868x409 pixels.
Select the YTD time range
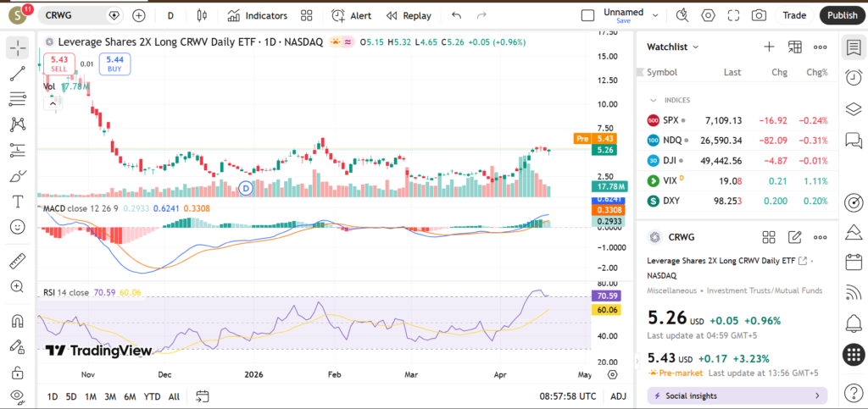tap(152, 396)
